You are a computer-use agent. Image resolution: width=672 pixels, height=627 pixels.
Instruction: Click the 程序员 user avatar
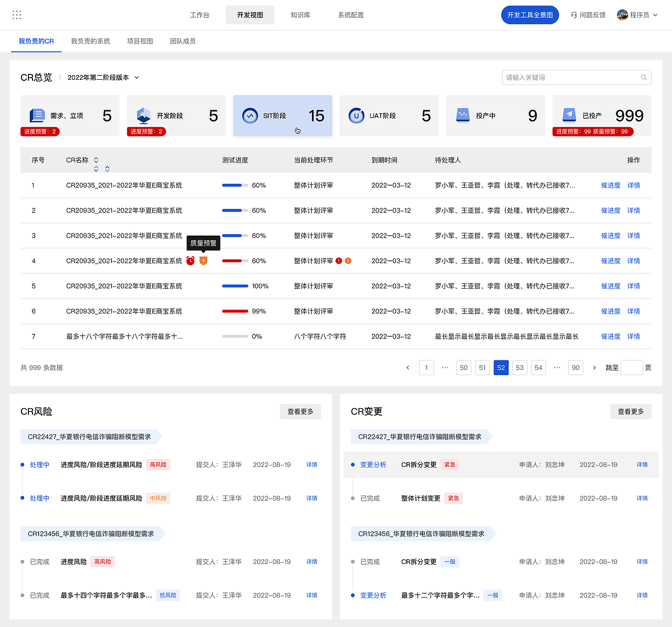(x=623, y=15)
